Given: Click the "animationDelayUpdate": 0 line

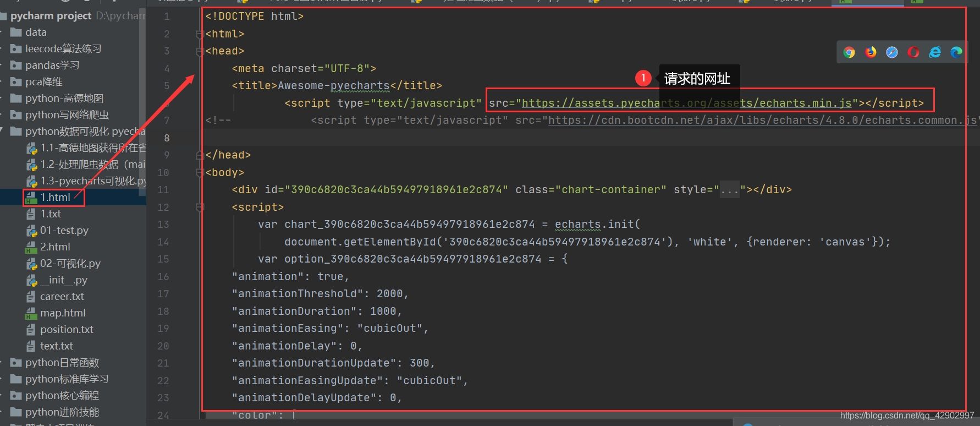Looking at the screenshot, I should click(317, 398).
